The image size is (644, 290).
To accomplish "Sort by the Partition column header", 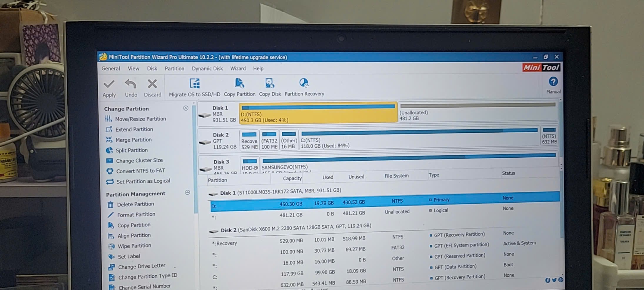I will pos(217,180).
